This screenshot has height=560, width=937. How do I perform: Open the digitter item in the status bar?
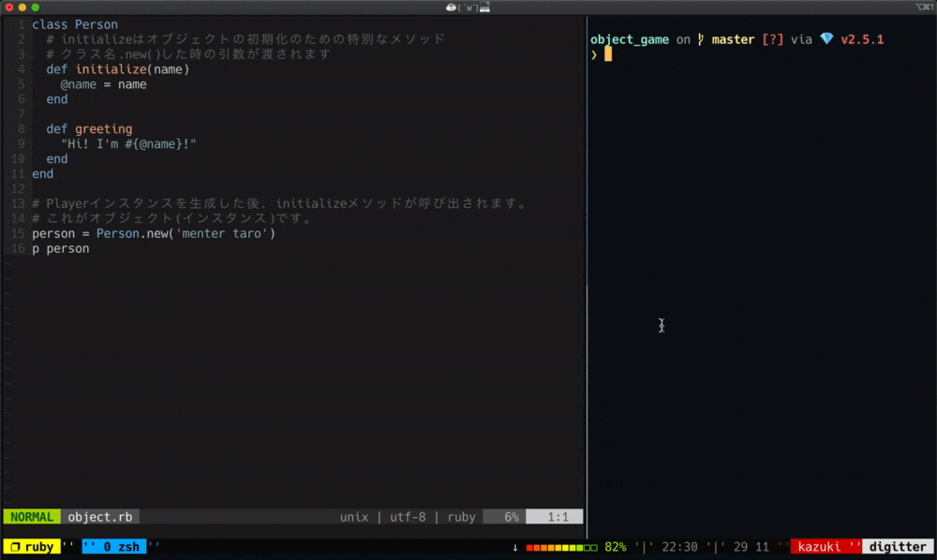click(x=898, y=547)
